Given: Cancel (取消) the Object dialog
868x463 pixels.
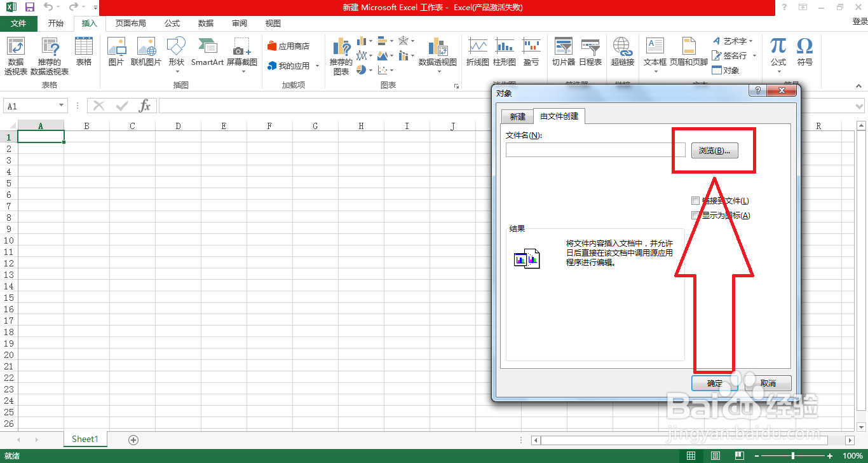Looking at the screenshot, I should coord(768,383).
